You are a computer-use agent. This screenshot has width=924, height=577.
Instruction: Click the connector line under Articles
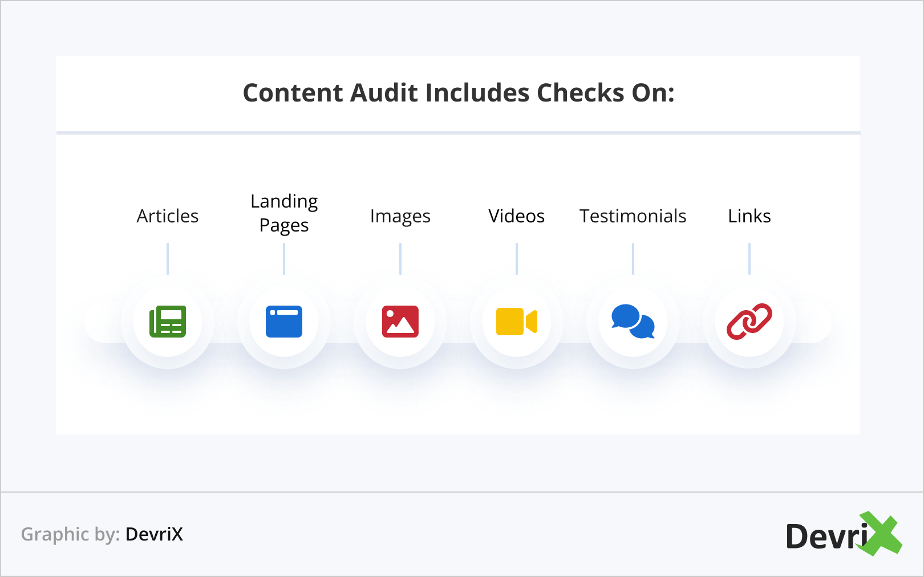tap(168, 259)
